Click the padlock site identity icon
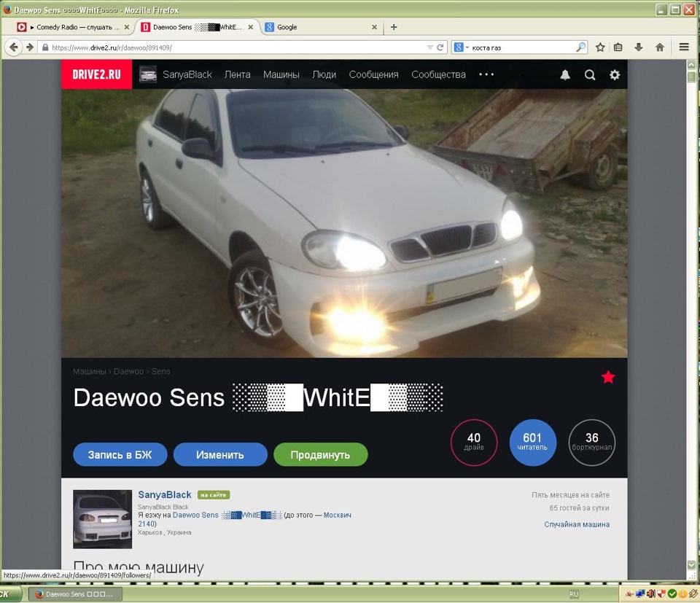The height and width of the screenshot is (603, 700). (45, 47)
